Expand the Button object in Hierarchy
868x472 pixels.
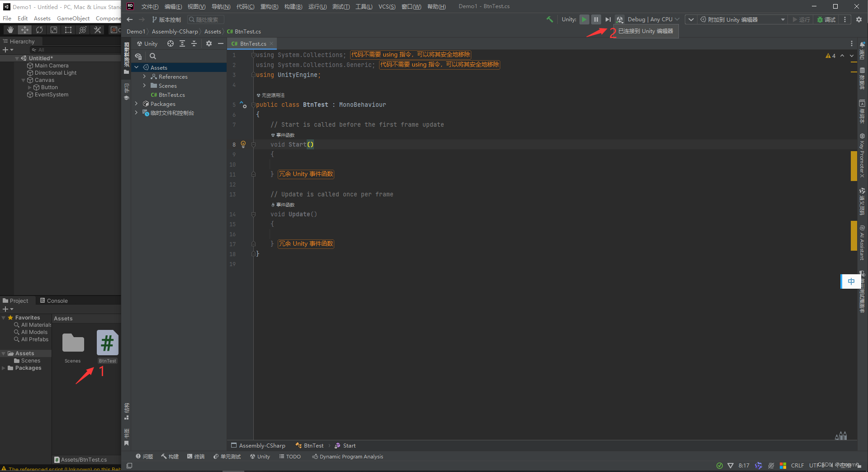30,87
